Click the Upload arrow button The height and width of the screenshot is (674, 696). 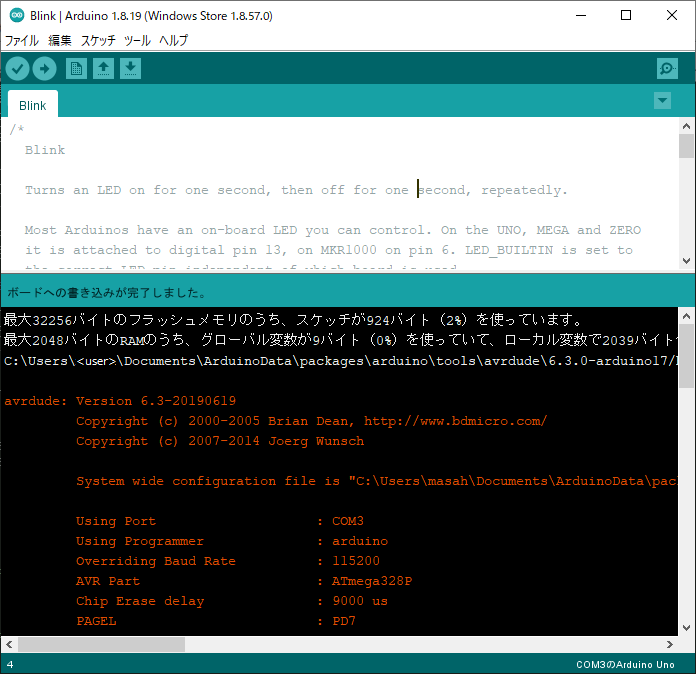[44, 69]
